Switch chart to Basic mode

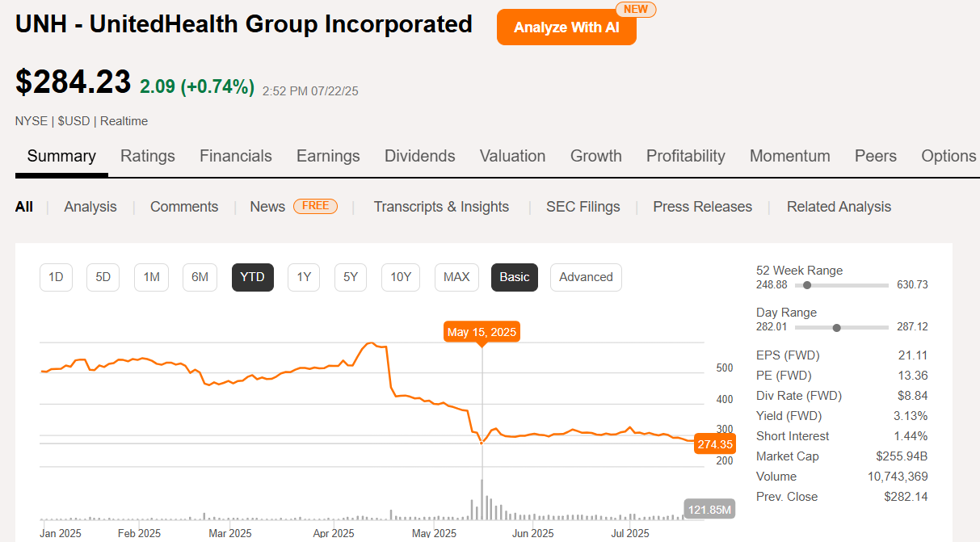[x=515, y=277]
